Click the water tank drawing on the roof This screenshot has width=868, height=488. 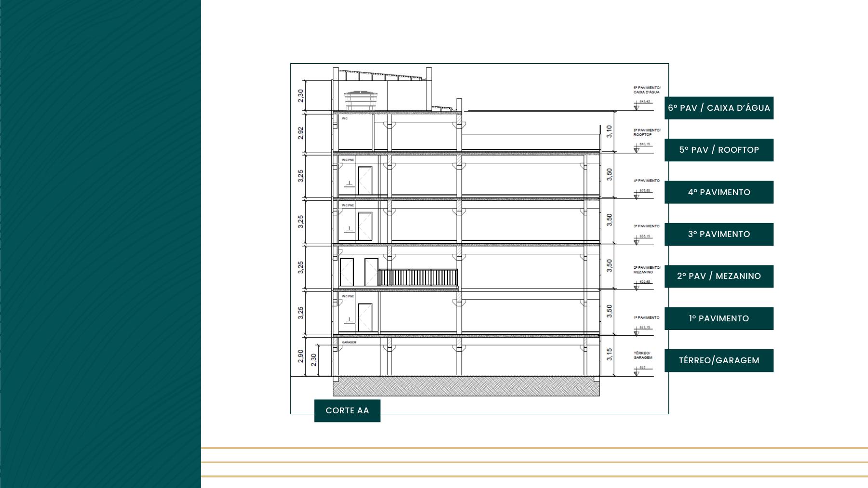click(x=360, y=100)
